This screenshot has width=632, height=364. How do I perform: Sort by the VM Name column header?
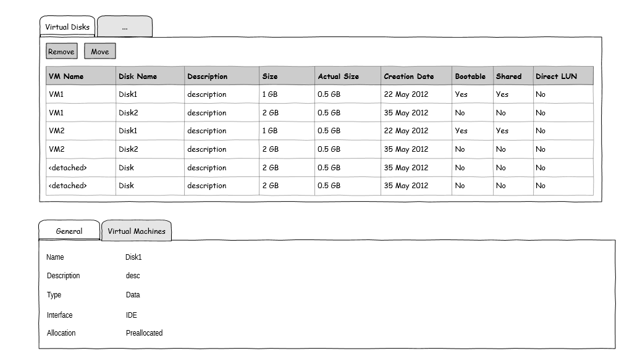tap(66, 77)
